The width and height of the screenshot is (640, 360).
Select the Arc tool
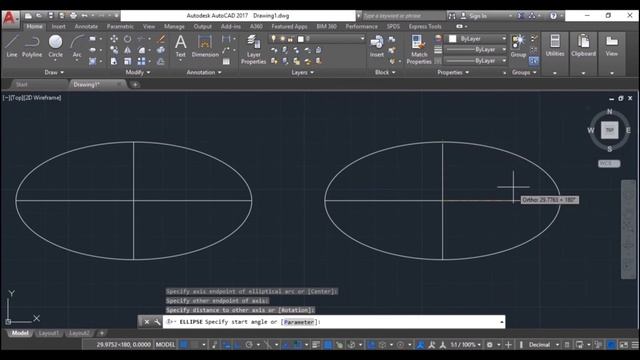(x=77, y=46)
